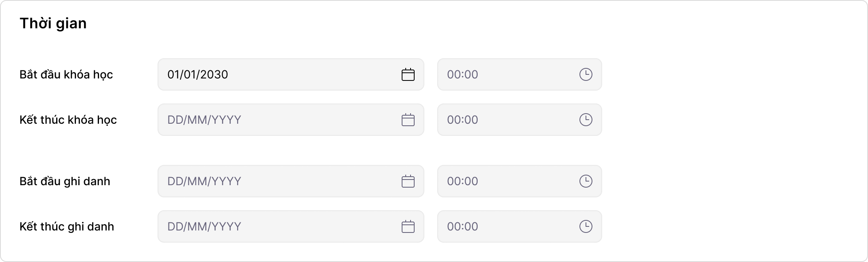Open the calendar picker for Kết thúc khóa học
This screenshot has width=868, height=262.
(x=409, y=120)
